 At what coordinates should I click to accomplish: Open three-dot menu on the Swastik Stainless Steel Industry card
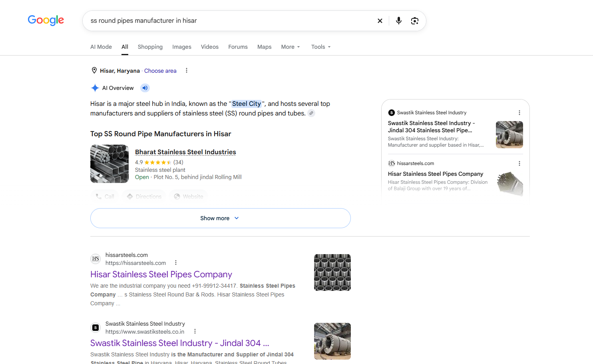click(x=519, y=113)
